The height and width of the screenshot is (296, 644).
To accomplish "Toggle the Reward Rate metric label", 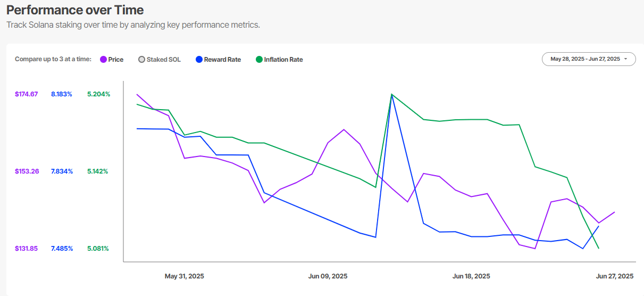I will click(x=222, y=60).
